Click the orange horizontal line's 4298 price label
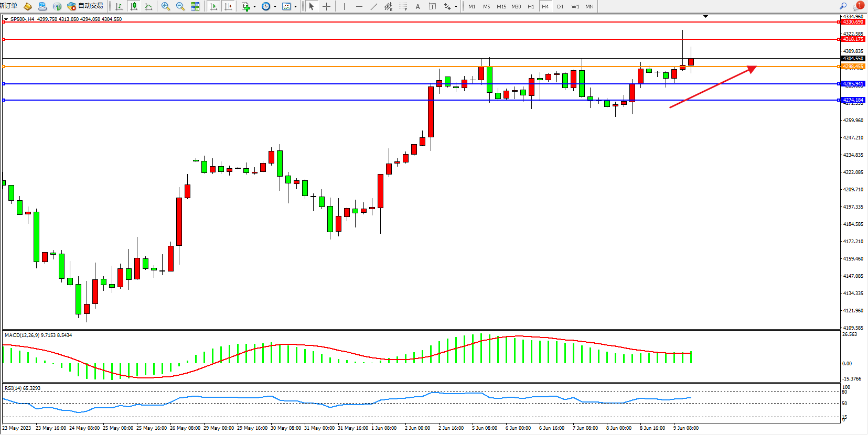The height and width of the screenshot is (435, 868). pos(853,67)
